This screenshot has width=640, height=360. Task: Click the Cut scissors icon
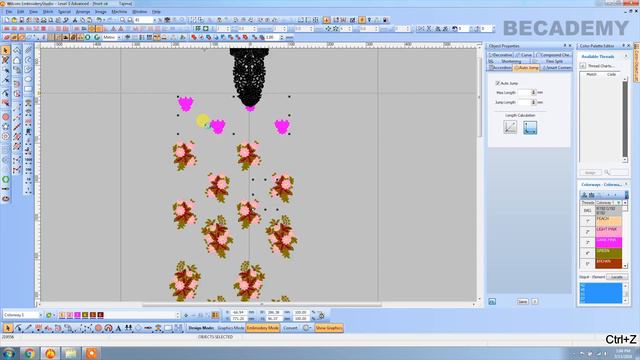(75, 20)
